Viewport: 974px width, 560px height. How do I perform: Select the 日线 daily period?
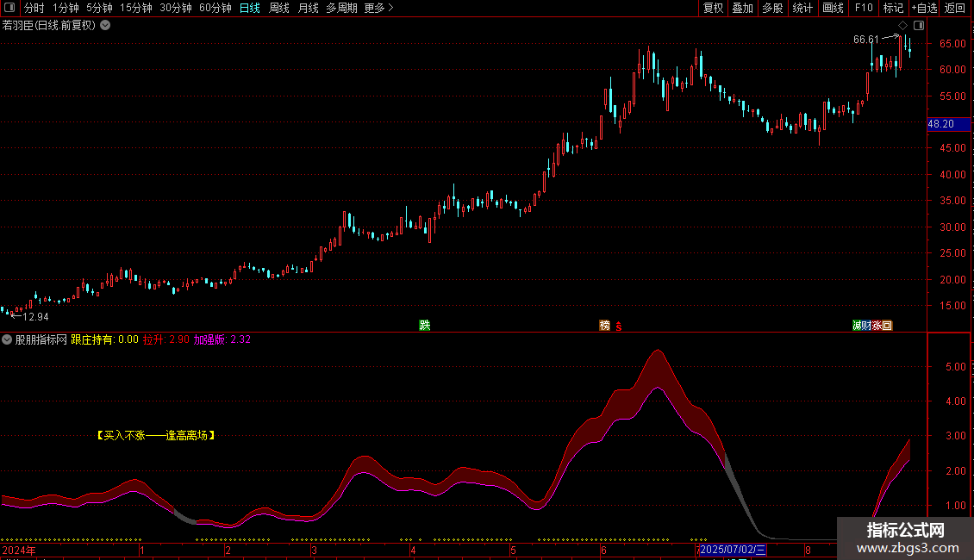[250, 8]
